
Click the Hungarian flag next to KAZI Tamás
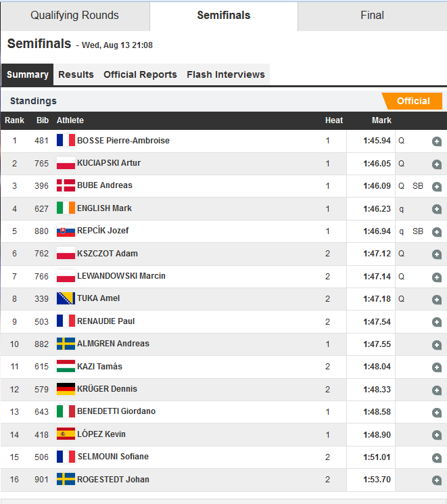66,367
